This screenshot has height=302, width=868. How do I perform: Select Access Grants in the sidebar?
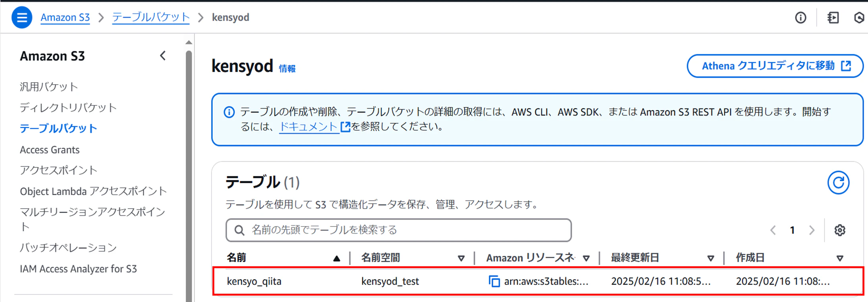50,150
